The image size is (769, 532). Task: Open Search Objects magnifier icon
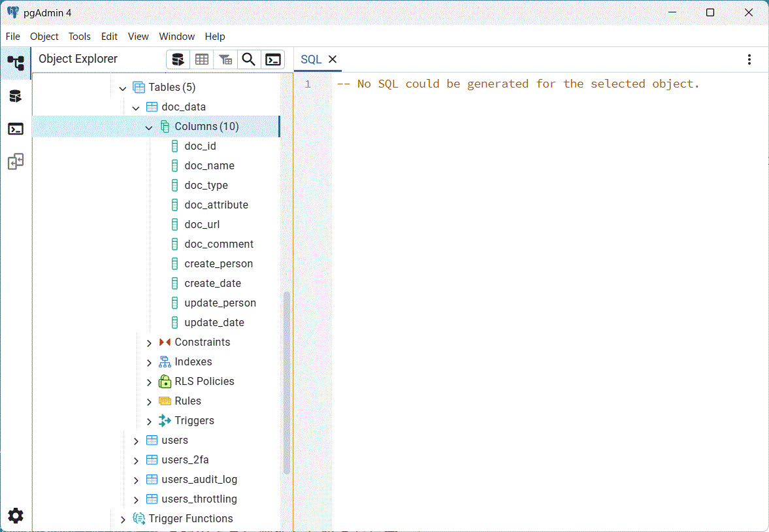[x=249, y=59]
